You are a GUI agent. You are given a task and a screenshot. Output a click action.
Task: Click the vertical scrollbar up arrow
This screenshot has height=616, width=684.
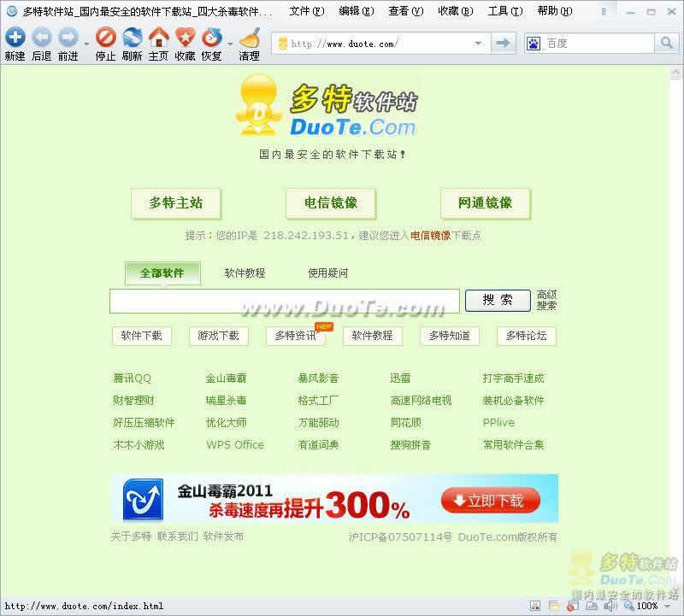point(676,73)
